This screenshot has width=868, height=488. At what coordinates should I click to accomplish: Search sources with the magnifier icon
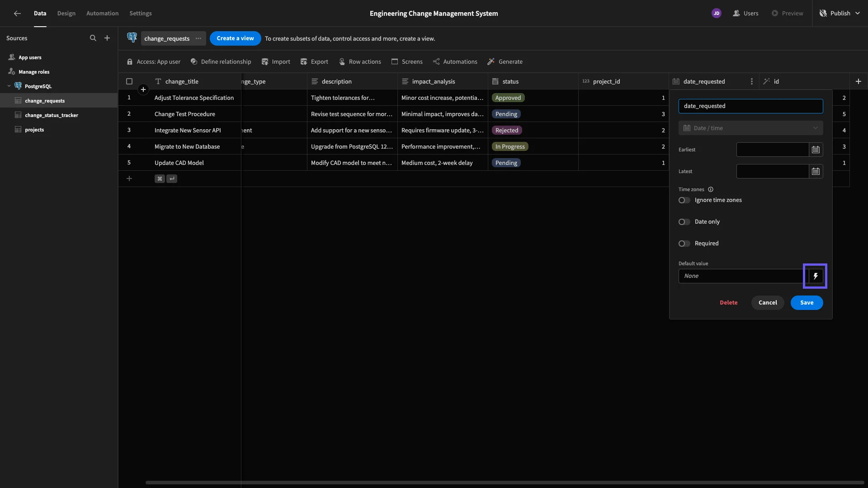point(93,38)
